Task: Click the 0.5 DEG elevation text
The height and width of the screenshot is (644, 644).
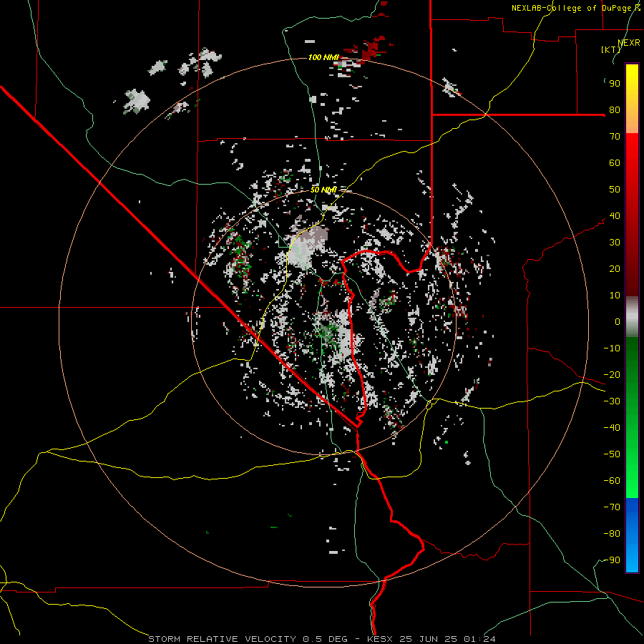Action: 326,639
